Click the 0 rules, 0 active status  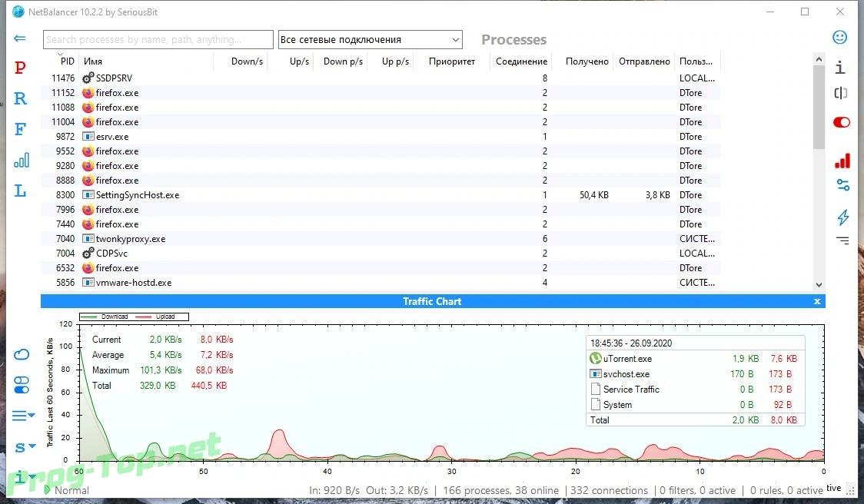(786, 490)
